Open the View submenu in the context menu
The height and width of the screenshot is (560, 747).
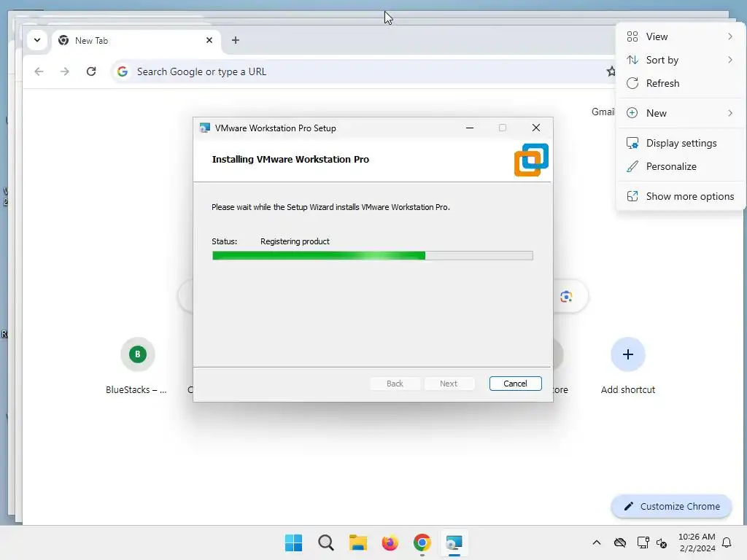click(x=681, y=36)
